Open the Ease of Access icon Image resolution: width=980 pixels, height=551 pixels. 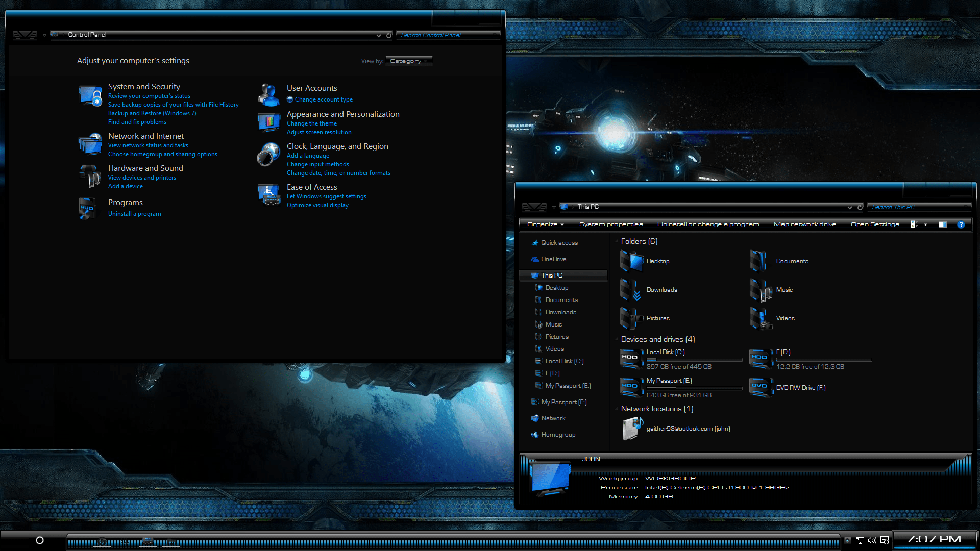pos(268,195)
